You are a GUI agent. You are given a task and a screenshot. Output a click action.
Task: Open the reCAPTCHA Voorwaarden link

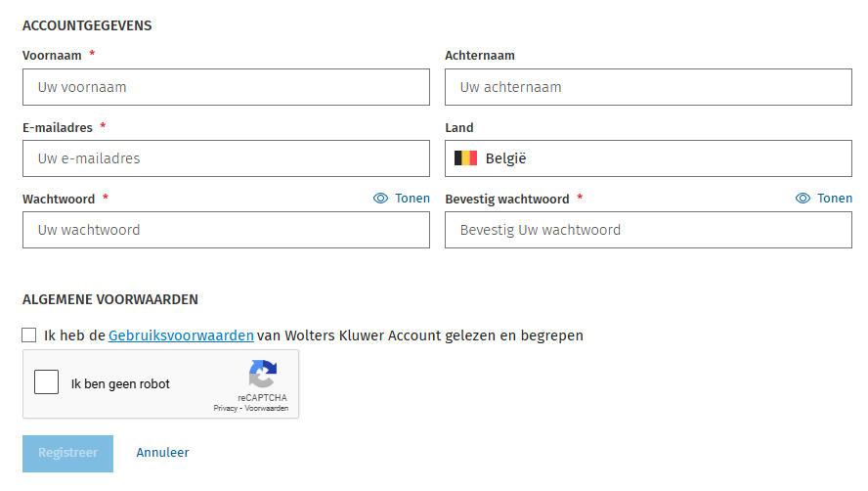266,408
